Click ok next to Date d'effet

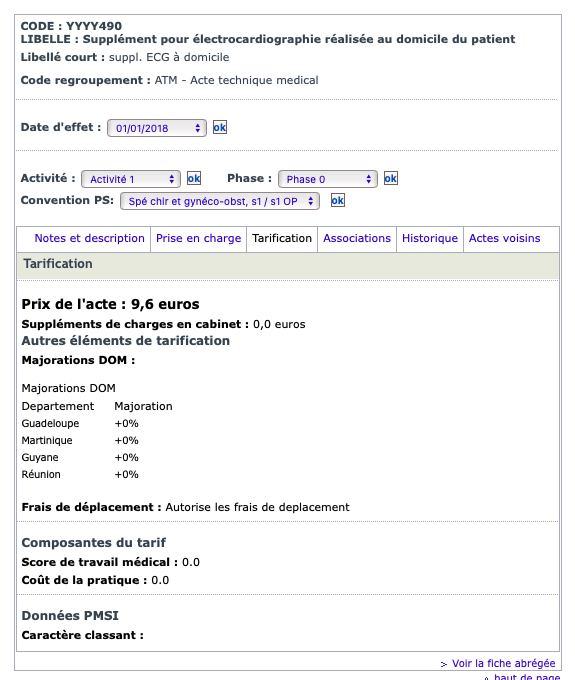pyautogui.click(x=220, y=128)
